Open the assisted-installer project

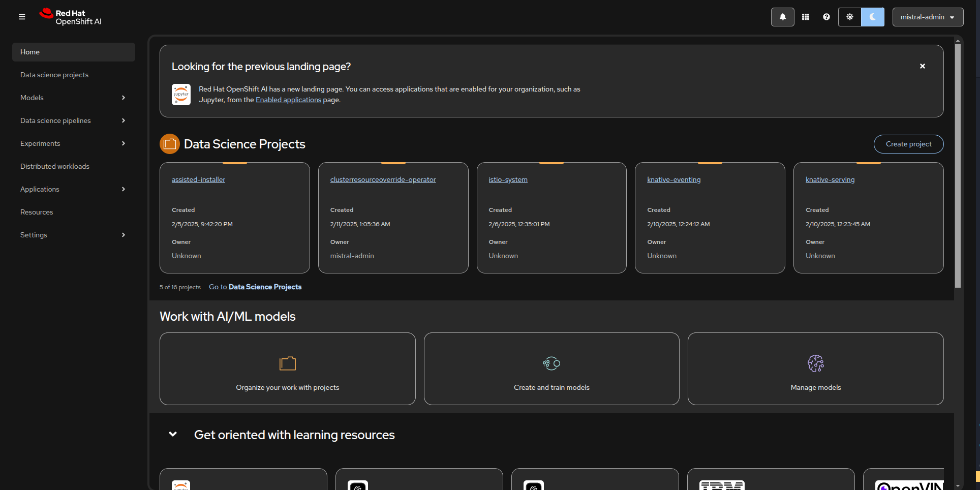click(x=198, y=179)
